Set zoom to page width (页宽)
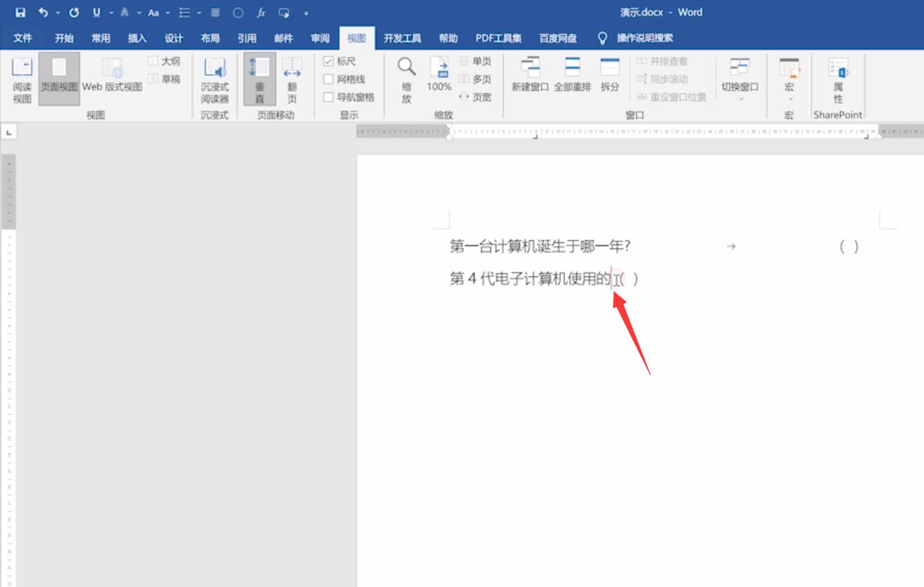Image resolution: width=924 pixels, height=587 pixels. tap(476, 97)
